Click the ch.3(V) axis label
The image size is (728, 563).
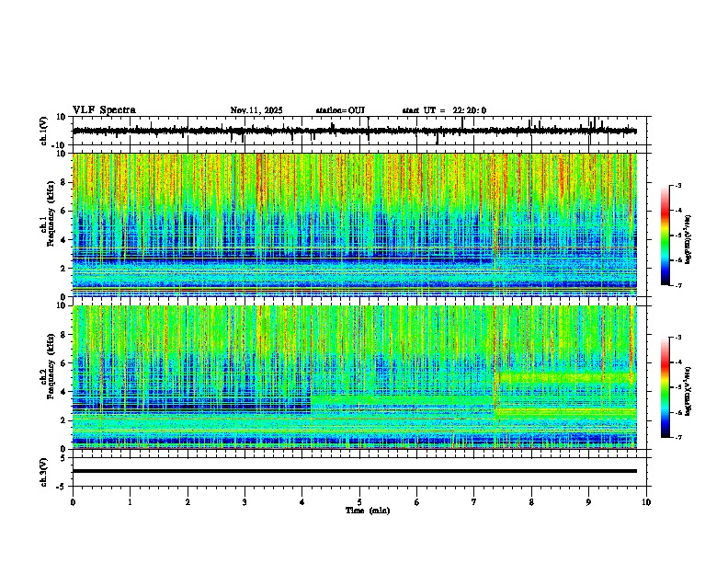coord(44,472)
